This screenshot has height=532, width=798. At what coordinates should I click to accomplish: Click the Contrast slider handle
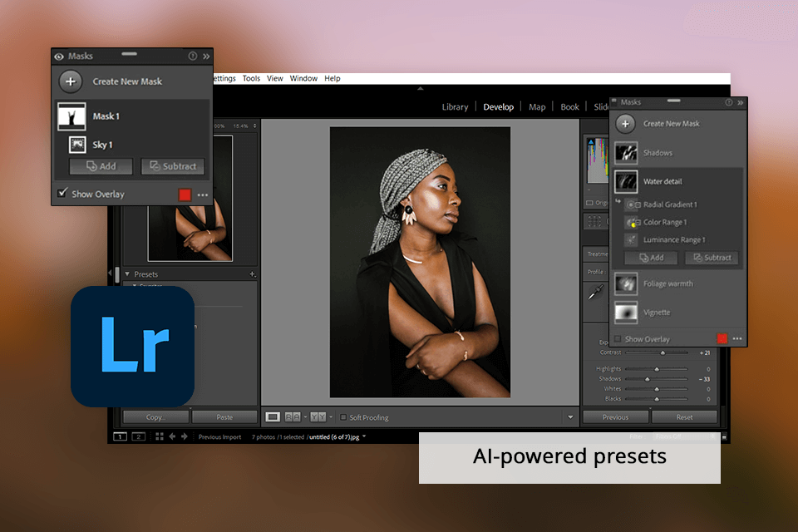coord(663,352)
